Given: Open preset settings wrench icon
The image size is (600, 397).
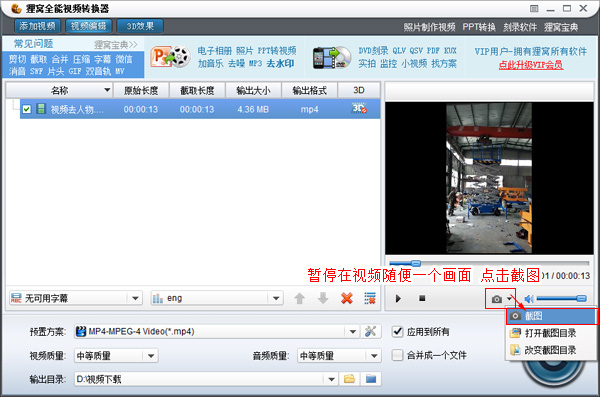Looking at the screenshot, I should pos(370,332).
